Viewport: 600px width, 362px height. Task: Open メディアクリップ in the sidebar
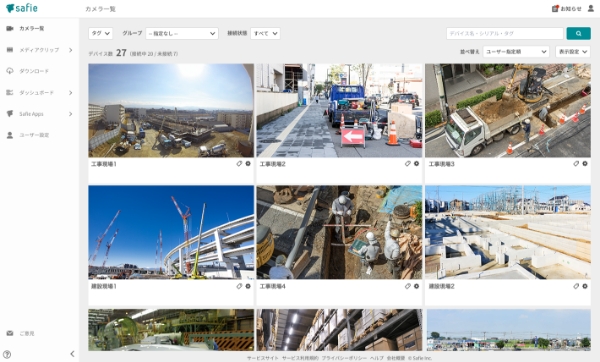39,50
